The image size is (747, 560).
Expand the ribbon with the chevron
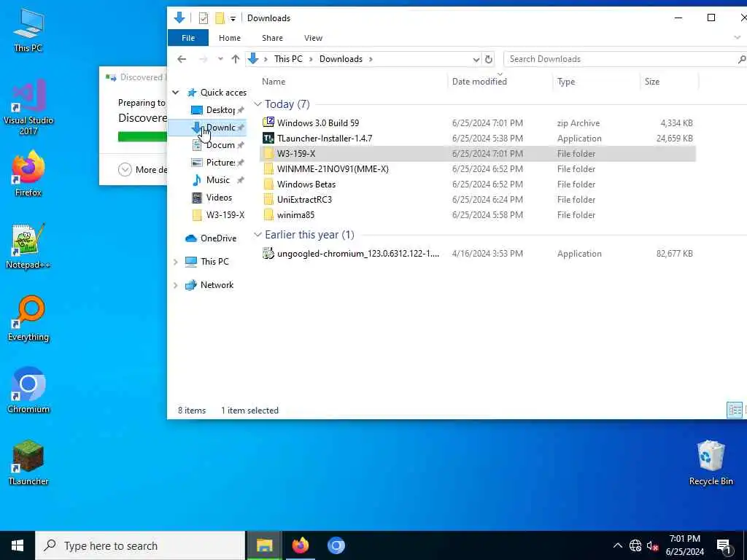coord(737,38)
